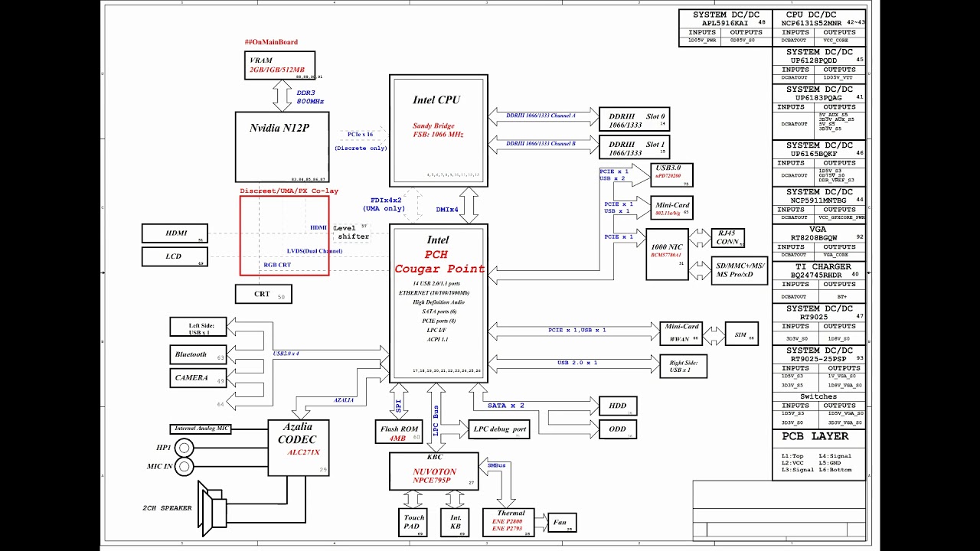Select the "Flash ROM" block
This screenshot has height=551, width=980.
click(x=399, y=433)
